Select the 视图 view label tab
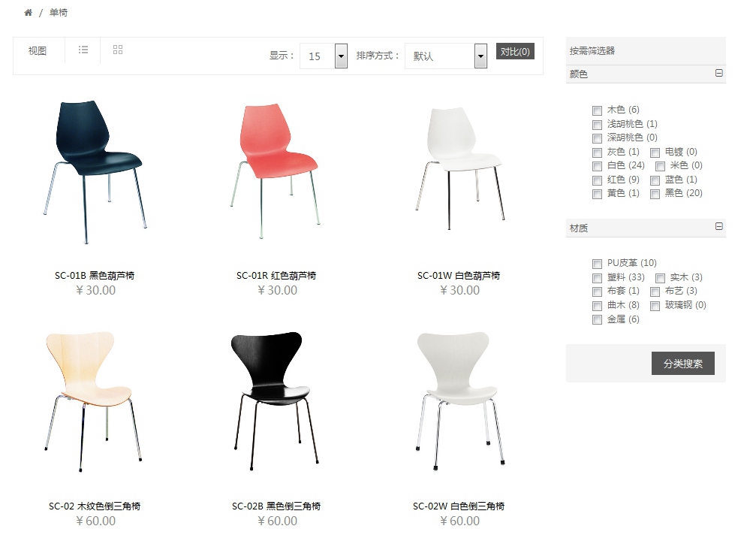The image size is (756, 535). 37,50
